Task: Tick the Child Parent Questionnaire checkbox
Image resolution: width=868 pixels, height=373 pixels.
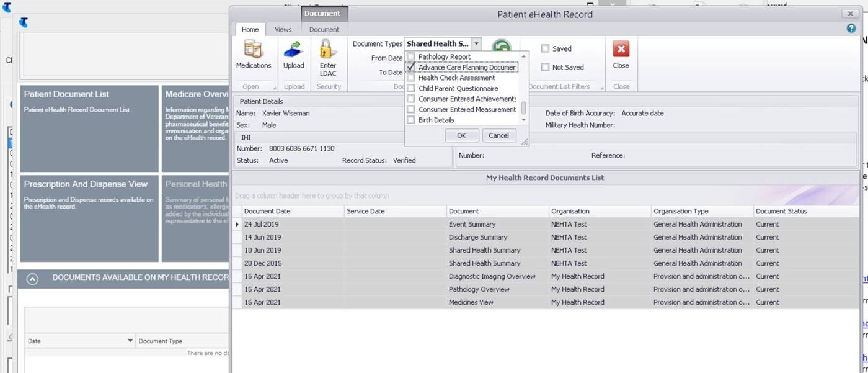Action: point(410,88)
